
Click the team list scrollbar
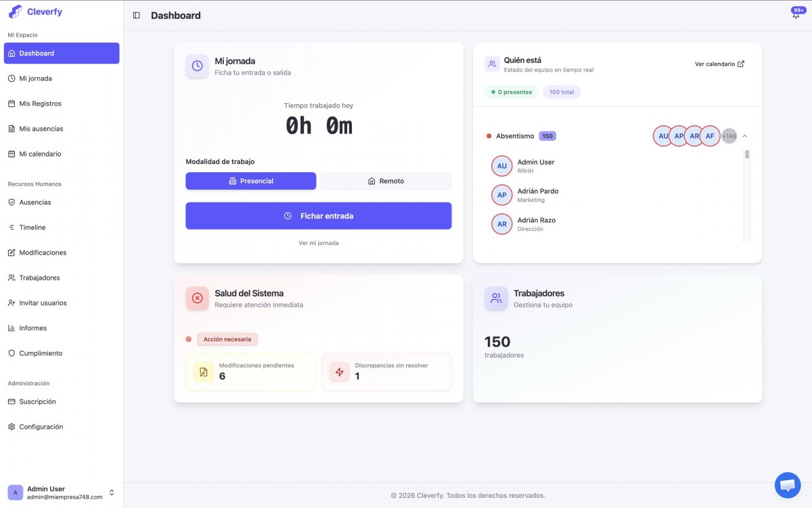click(x=747, y=154)
